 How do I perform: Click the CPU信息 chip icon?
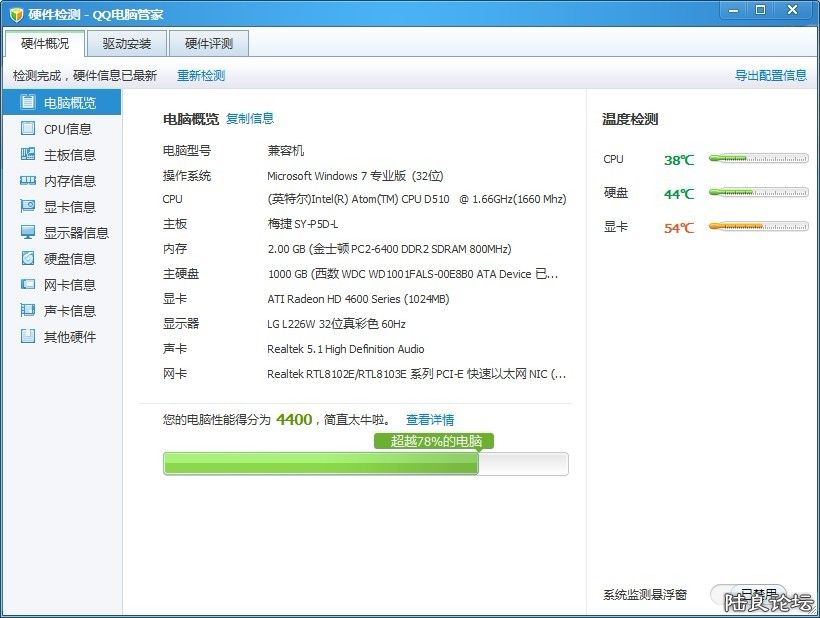[27, 129]
